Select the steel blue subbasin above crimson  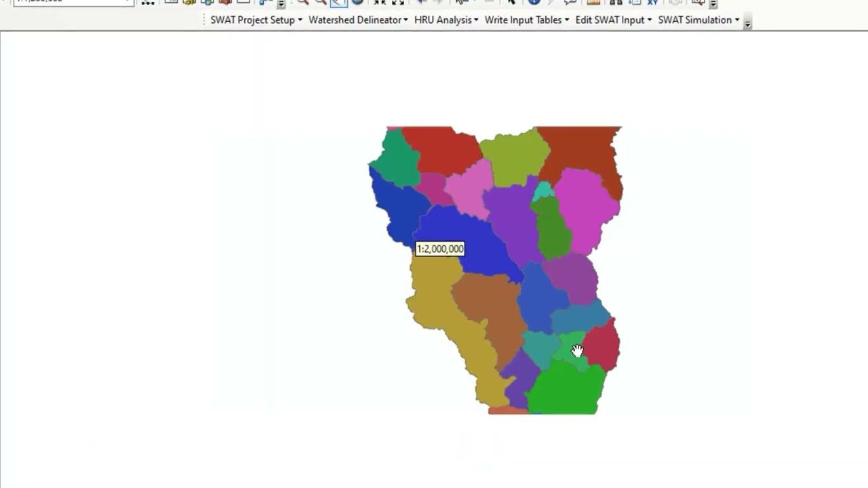click(x=580, y=319)
